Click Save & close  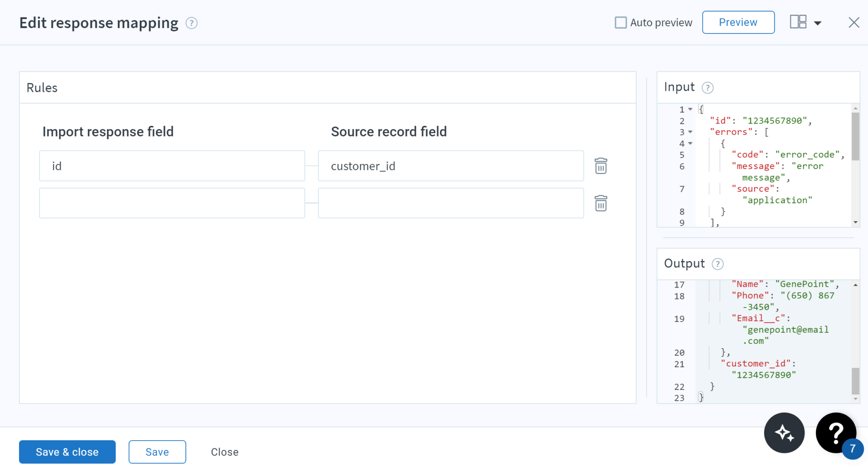point(67,452)
